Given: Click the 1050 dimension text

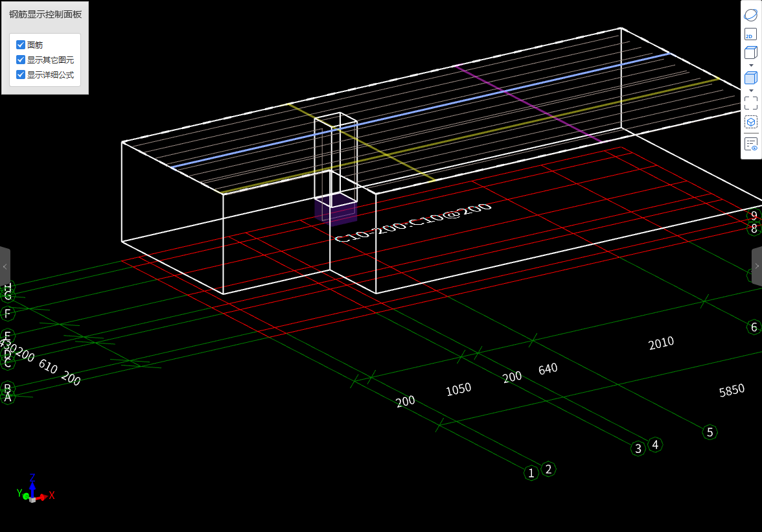Looking at the screenshot, I should click(459, 389).
